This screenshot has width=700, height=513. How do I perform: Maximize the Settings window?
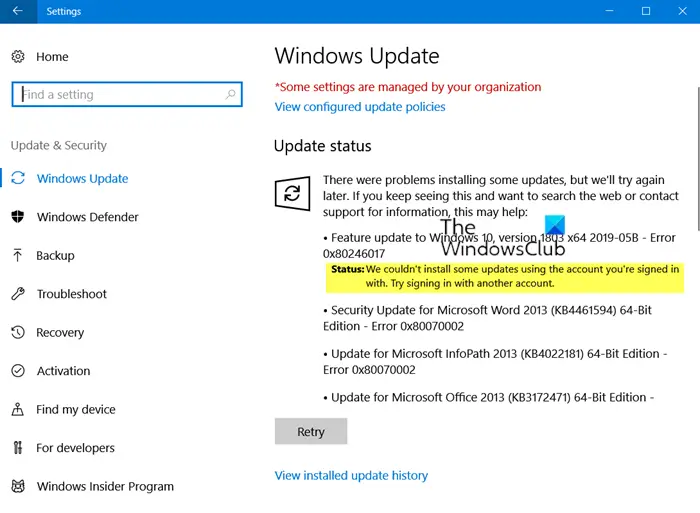[646, 11]
